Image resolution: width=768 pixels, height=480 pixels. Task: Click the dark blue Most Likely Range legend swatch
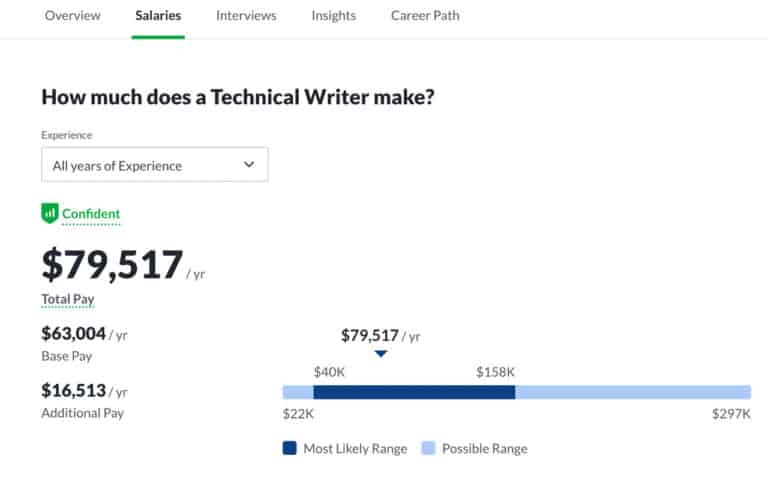tap(290, 449)
